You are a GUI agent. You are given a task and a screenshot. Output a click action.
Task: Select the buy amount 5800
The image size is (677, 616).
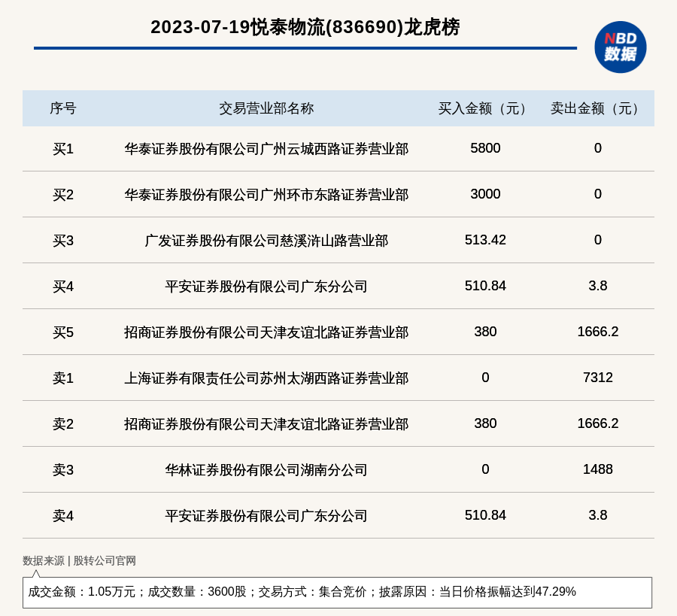[x=485, y=148]
